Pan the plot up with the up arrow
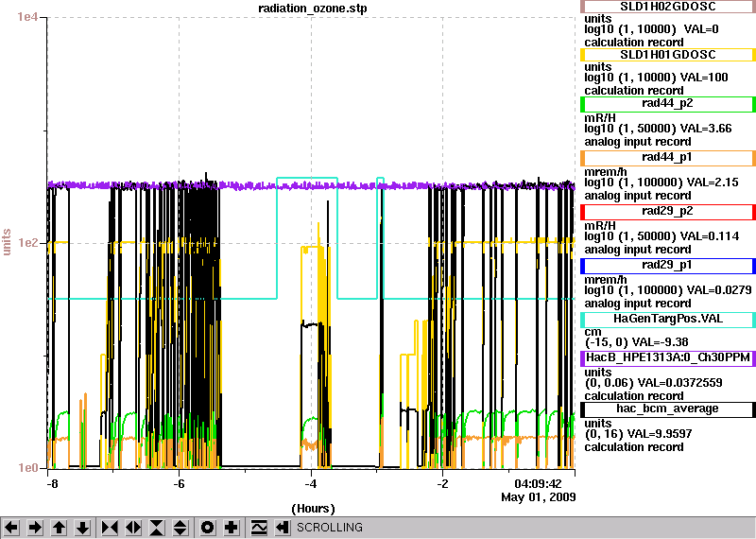 (x=59, y=528)
